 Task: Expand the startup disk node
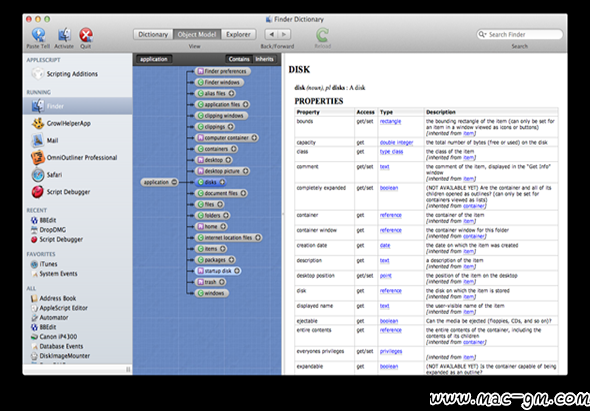(237, 271)
